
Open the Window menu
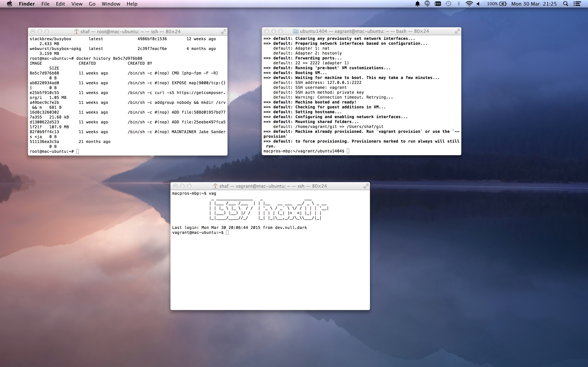pyautogui.click(x=111, y=4)
